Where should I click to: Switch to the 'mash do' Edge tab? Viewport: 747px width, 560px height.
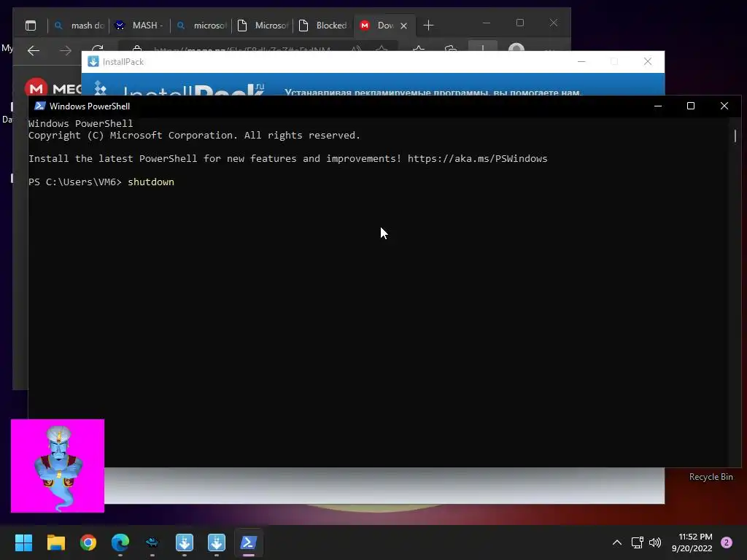[79, 26]
